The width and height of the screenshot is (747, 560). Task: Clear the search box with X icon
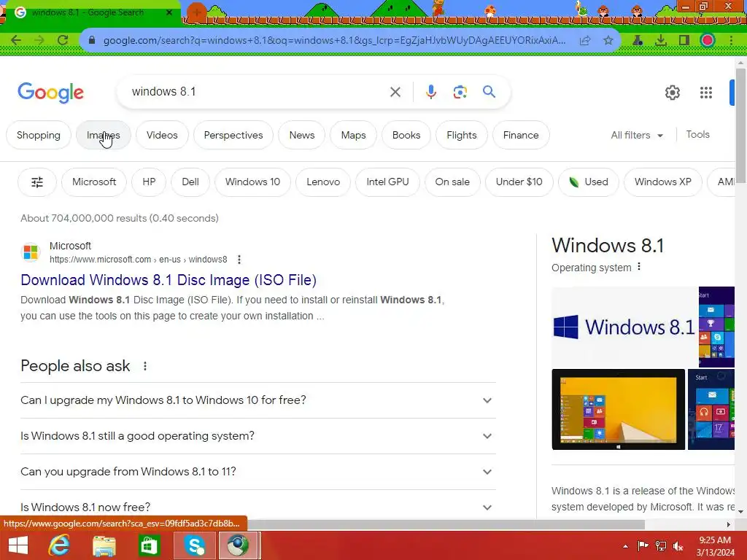click(x=395, y=92)
